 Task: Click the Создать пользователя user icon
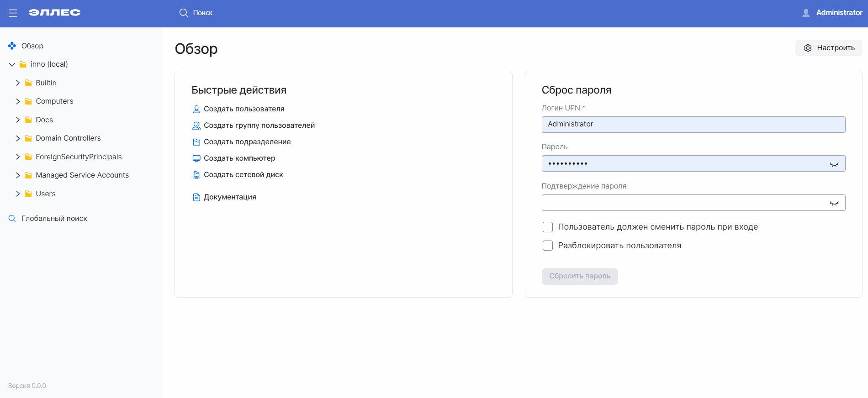click(196, 109)
